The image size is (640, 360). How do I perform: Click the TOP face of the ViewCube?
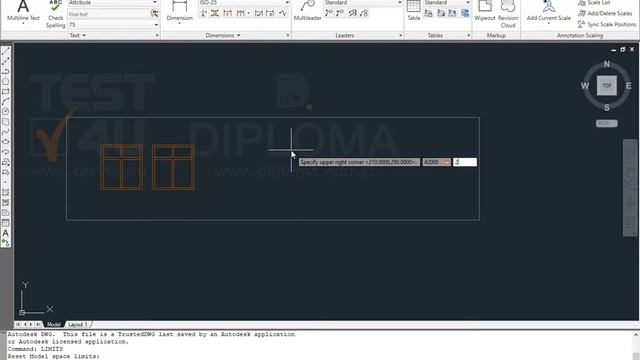pyautogui.click(x=607, y=85)
